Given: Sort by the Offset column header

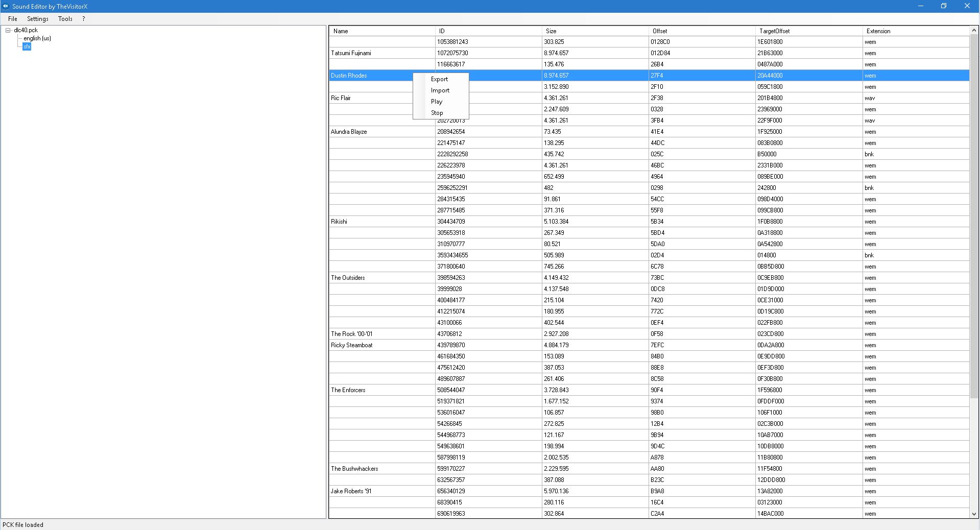Looking at the screenshot, I should click(702, 31).
